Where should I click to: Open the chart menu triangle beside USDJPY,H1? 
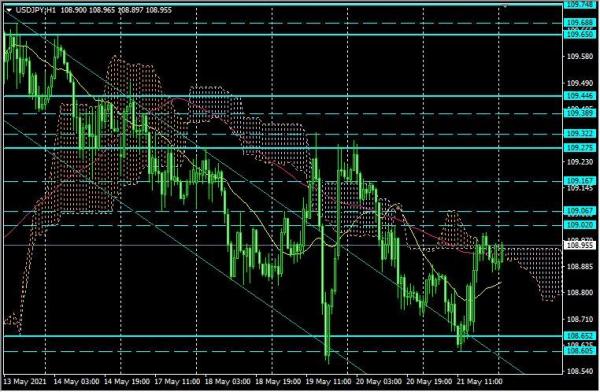point(9,10)
